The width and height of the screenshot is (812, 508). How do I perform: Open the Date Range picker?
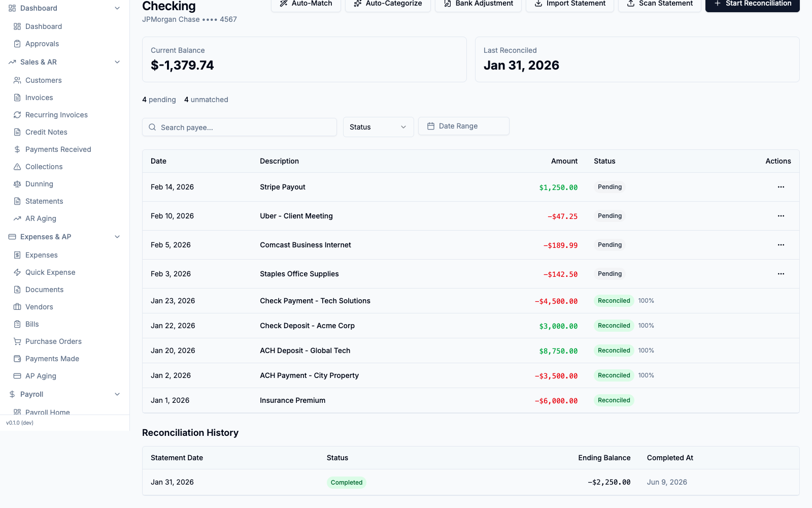pos(464,126)
